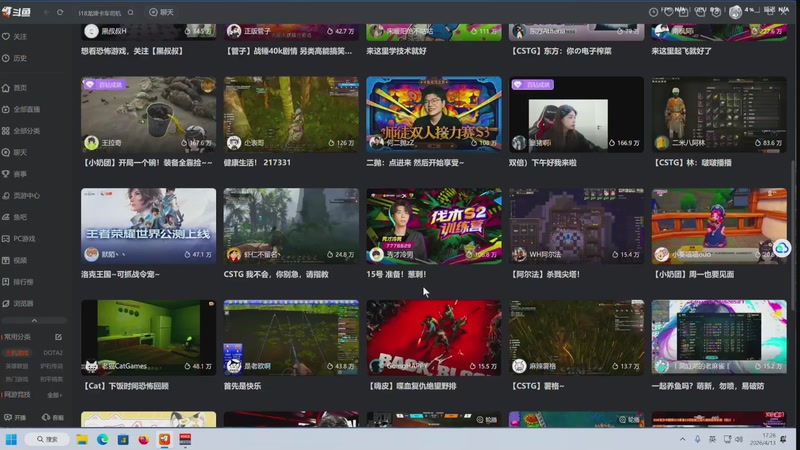Click the notification bell in system tray

(783, 439)
